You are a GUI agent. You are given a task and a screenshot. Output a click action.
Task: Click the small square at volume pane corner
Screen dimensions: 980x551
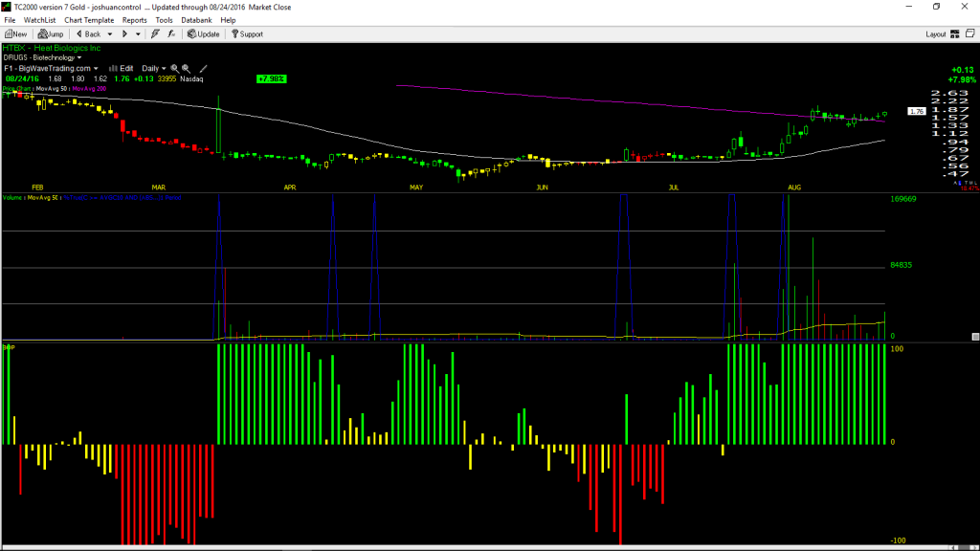pyautogui.click(x=975, y=337)
